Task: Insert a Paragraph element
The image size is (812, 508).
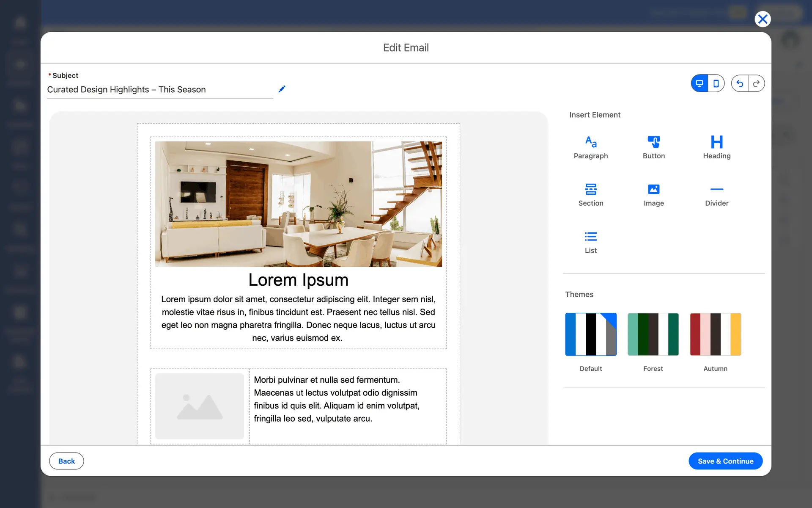Action: pyautogui.click(x=590, y=147)
